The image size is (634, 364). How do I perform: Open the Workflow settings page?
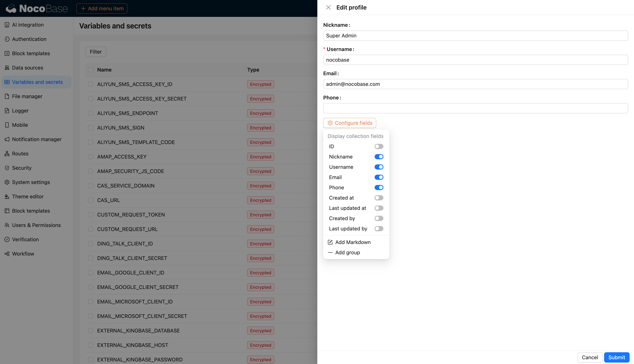coord(37,254)
